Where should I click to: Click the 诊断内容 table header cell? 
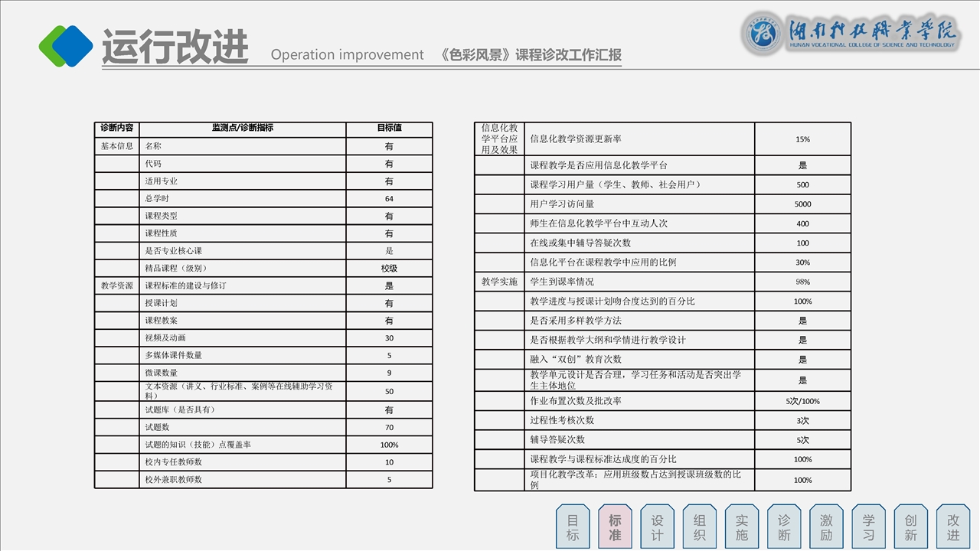117,128
